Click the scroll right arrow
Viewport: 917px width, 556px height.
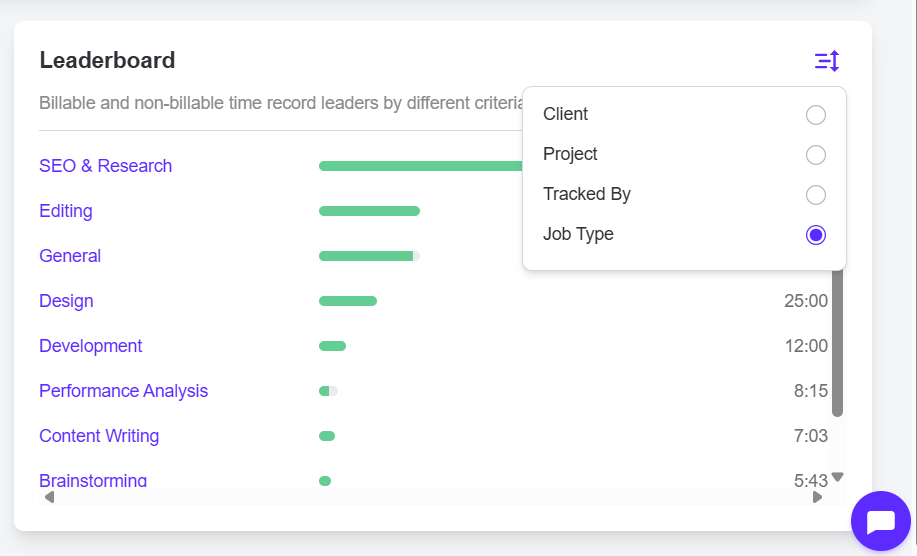(x=818, y=497)
